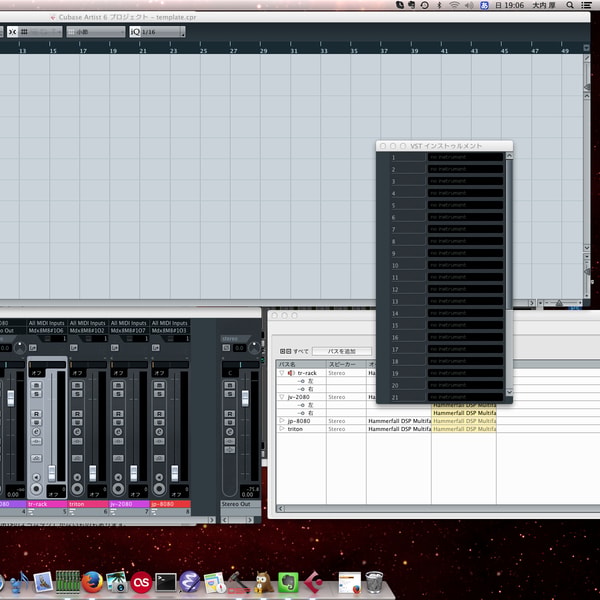Open Evernote from the Dock
Screen dimensions: 600x600
[x=288, y=582]
